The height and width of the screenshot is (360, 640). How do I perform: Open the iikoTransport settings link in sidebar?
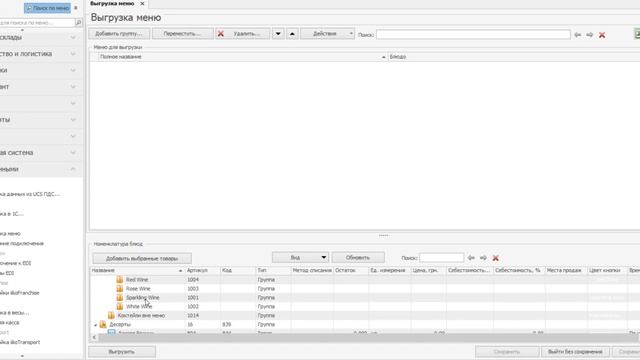(x=20, y=342)
